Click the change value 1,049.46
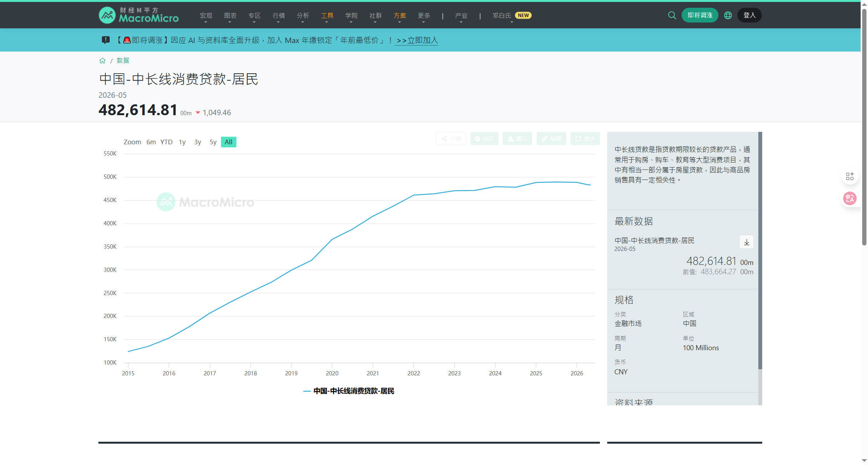The height and width of the screenshot is (465, 868). (217, 112)
